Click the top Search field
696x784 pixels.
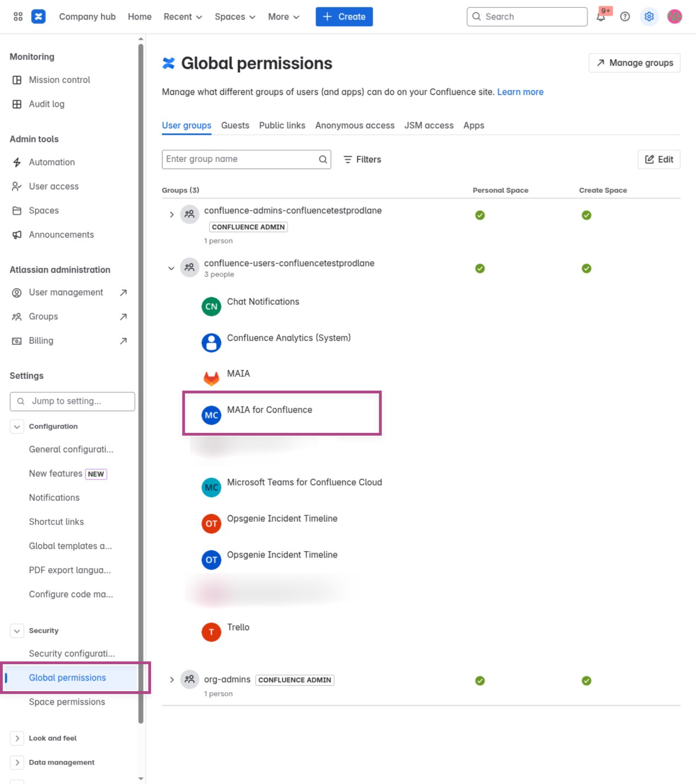pos(527,16)
